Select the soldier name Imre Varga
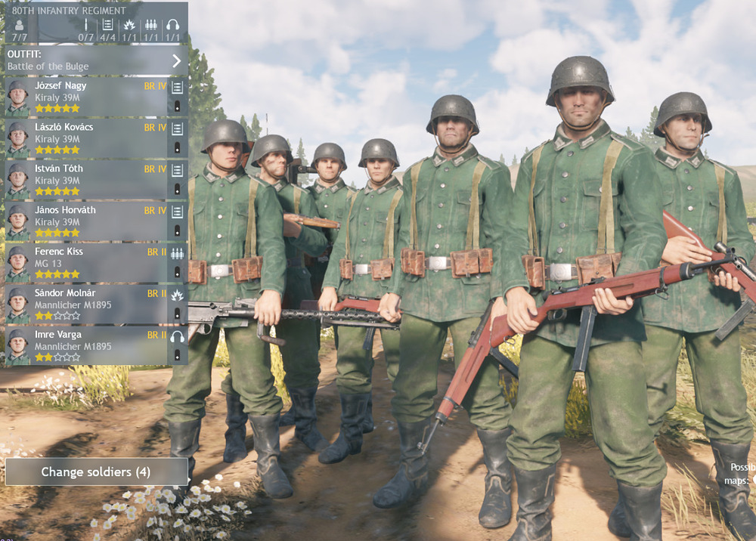This screenshot has width=756, height=541. (58, 334)
